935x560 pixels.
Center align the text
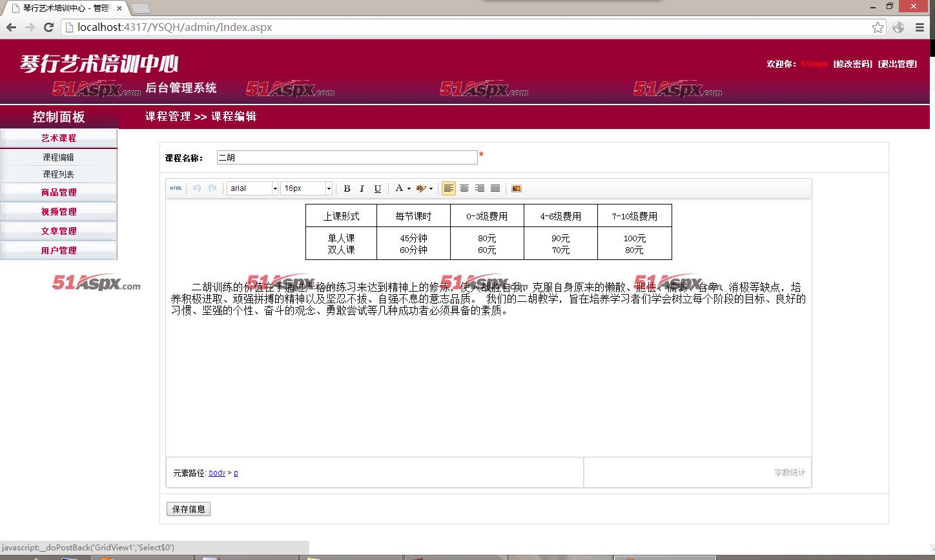[464, 188]
